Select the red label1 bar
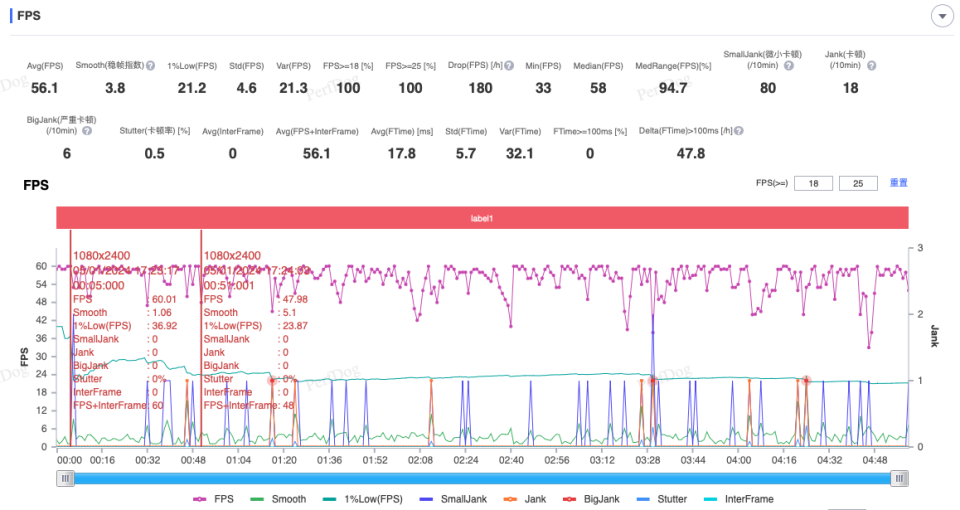The image size is (960, 510). [x=482, y=218]
